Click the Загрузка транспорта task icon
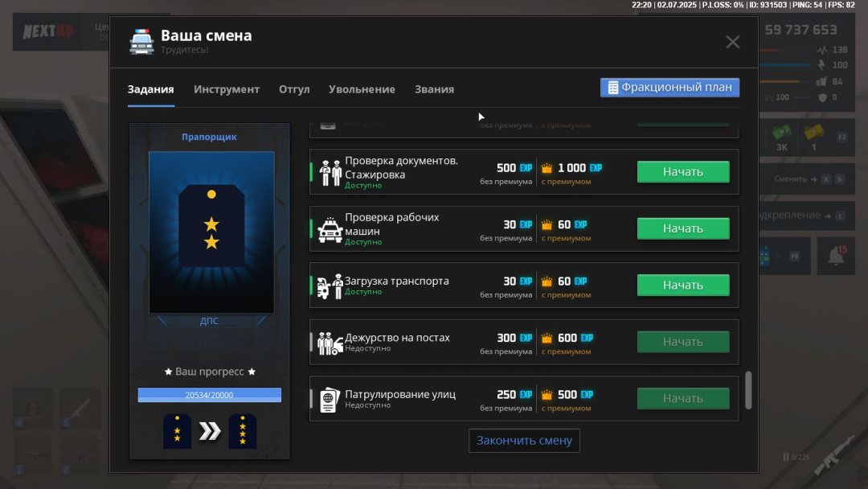 click(x=330, y=286)
